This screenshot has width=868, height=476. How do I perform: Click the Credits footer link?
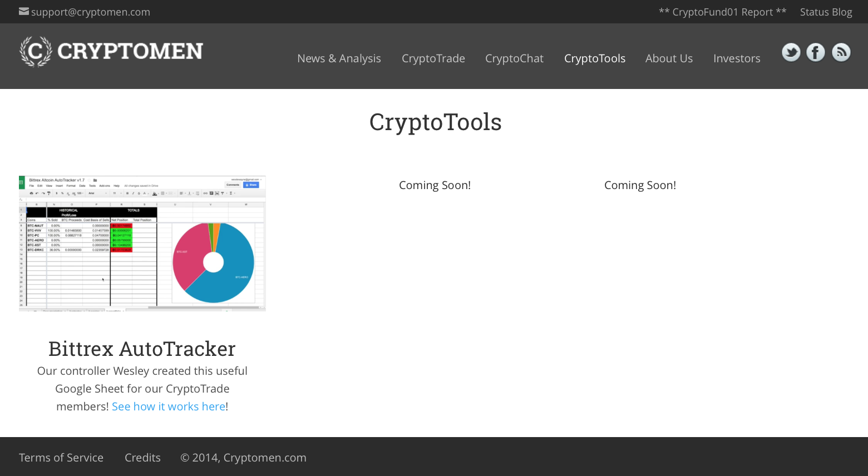142,458
